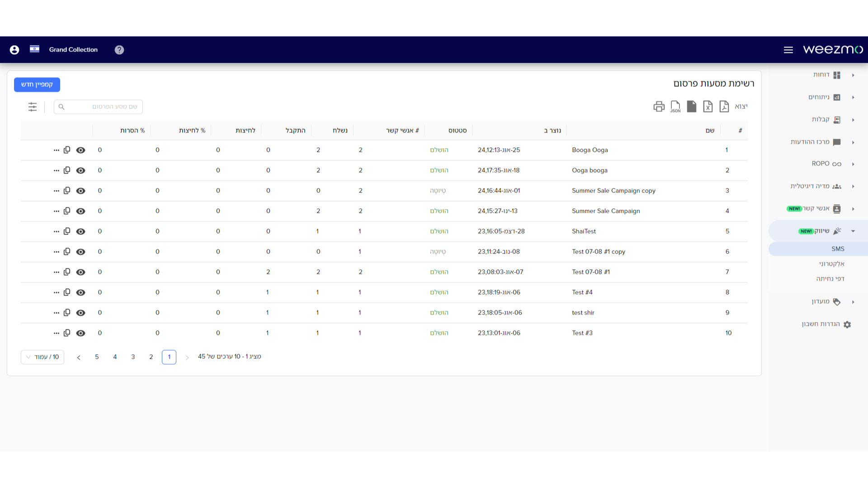Image resolution: width=868 pixels, height=488 pixels.
Task: Click the account settings gear icon
Action: click(847, 324)
